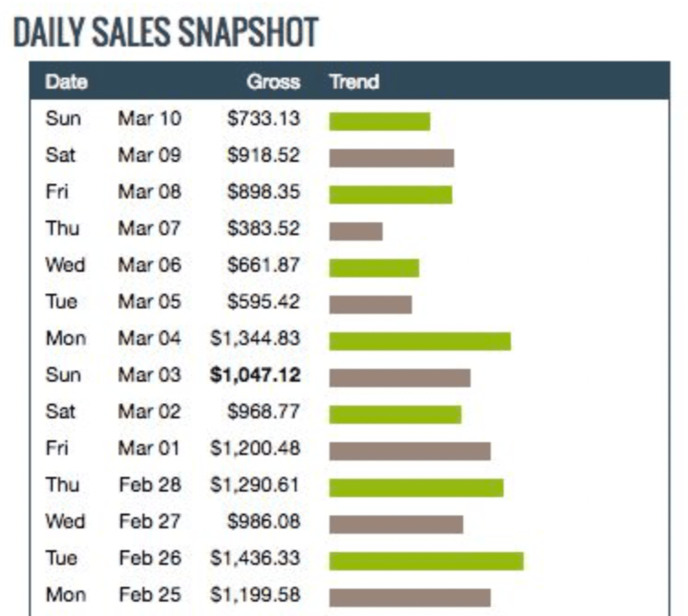Screen dimensions: 688x616
Task: Click the $595.42 gross amount
Action: pos(263,302)
